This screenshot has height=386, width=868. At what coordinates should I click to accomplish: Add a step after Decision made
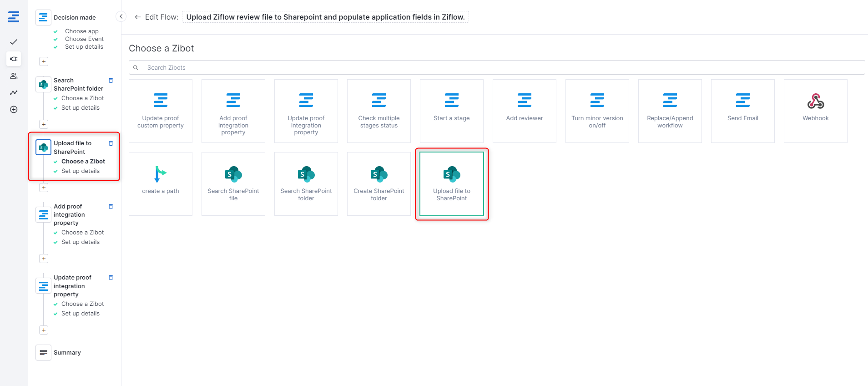(x=44, y=61)
